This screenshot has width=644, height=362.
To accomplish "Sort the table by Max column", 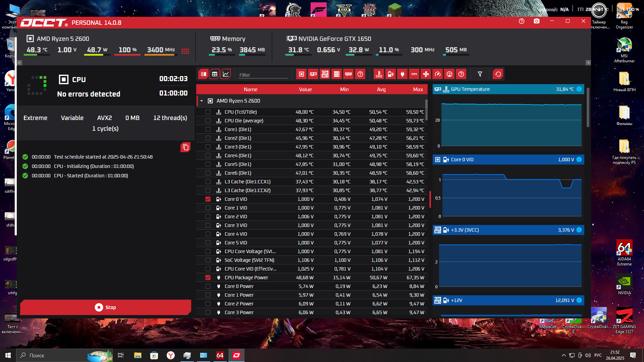I will pos(418,89).
